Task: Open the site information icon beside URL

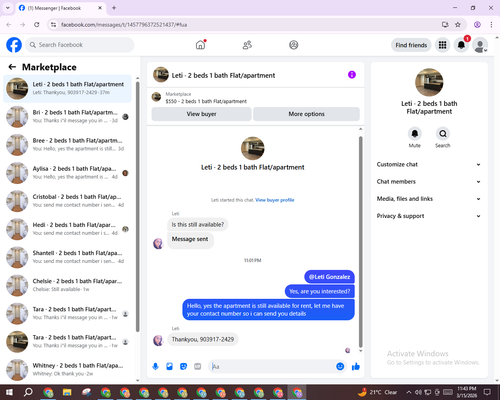Action: (53, 25)
